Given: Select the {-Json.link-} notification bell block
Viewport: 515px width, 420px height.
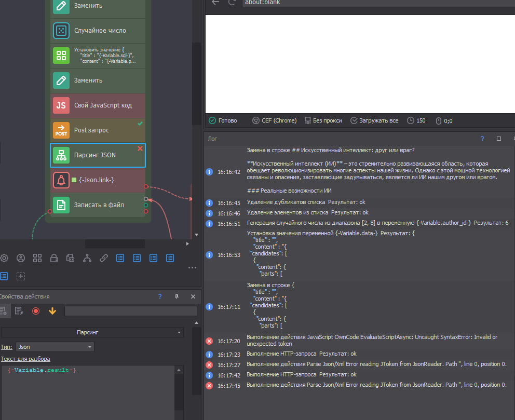Looking at the screenshot, I should click(x=98, y=180).
